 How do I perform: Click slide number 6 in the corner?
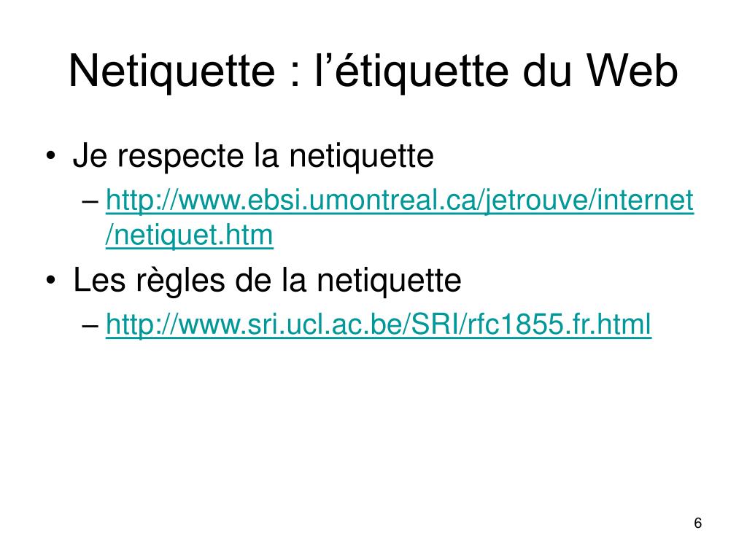[698, 523]
